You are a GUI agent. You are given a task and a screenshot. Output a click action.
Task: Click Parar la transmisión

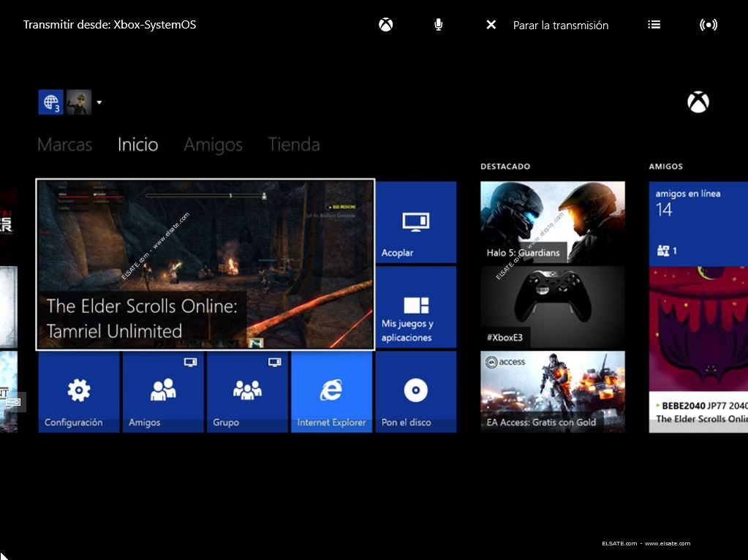tap(561, 26)
